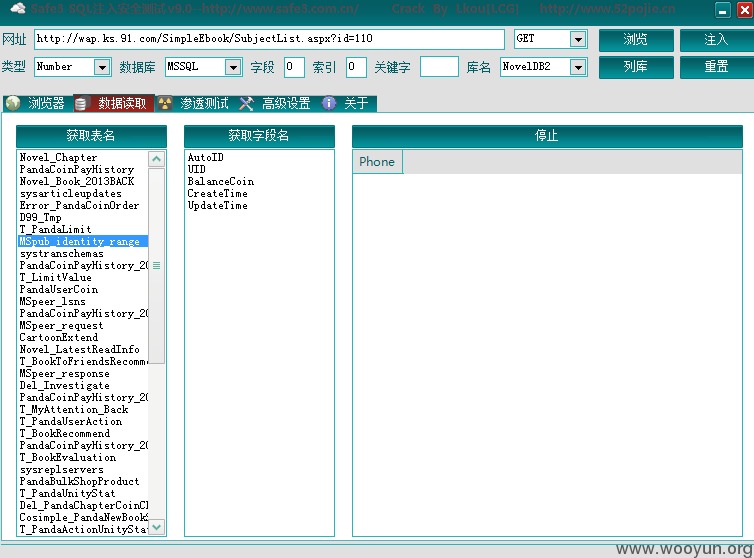The image size is (754, 558).
Task: Click the 停止 stop button
Action: (x=547, y=136)
